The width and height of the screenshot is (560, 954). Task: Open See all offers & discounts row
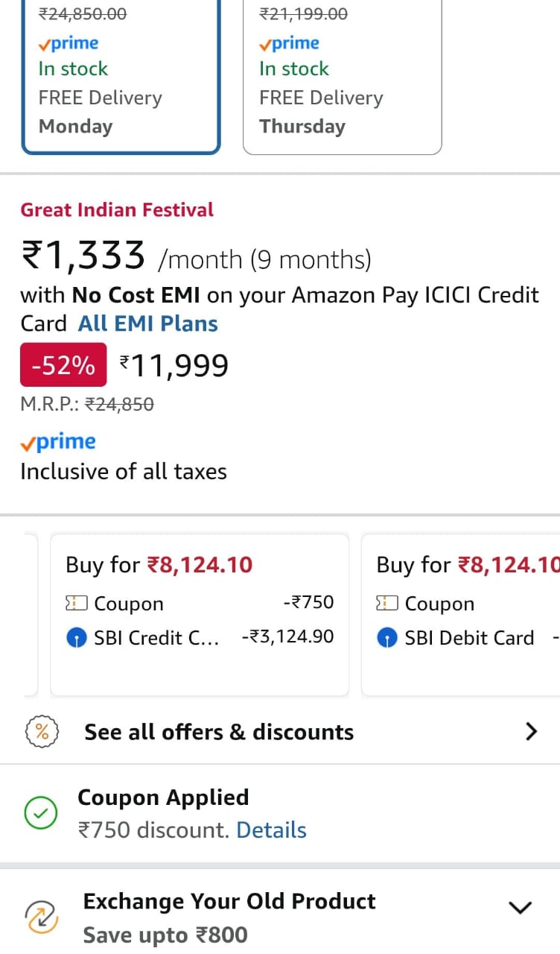[x=219, y=732]
